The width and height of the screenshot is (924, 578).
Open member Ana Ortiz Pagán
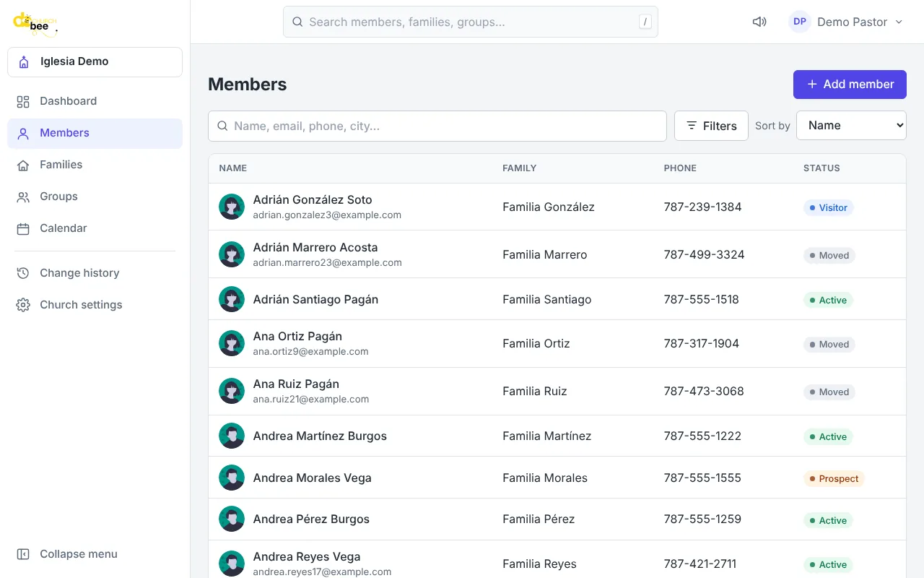297,336
